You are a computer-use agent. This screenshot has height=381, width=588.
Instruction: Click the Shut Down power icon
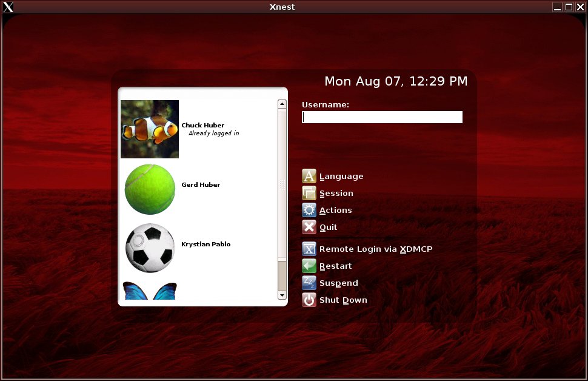309,300
